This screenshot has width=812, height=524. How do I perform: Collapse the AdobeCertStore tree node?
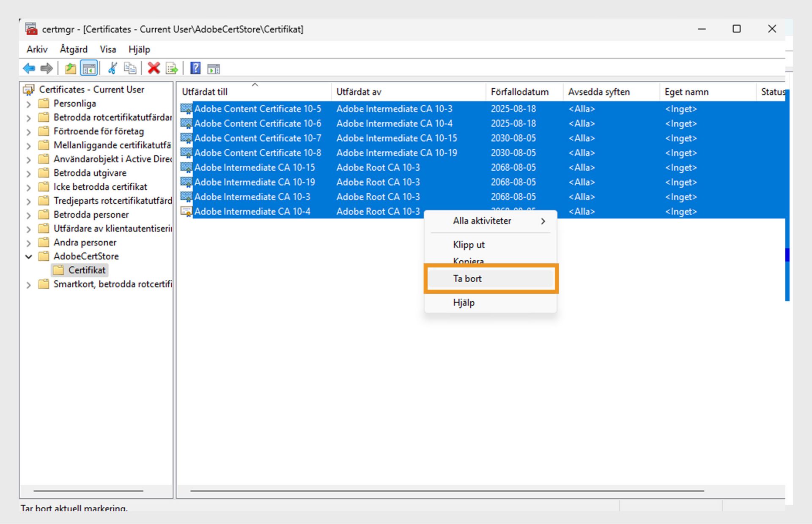coord(29,257)
